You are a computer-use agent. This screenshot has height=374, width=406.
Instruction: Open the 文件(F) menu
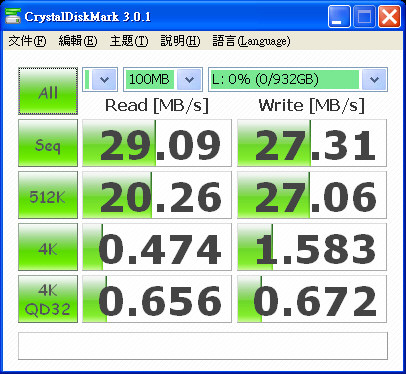(27, 41)
